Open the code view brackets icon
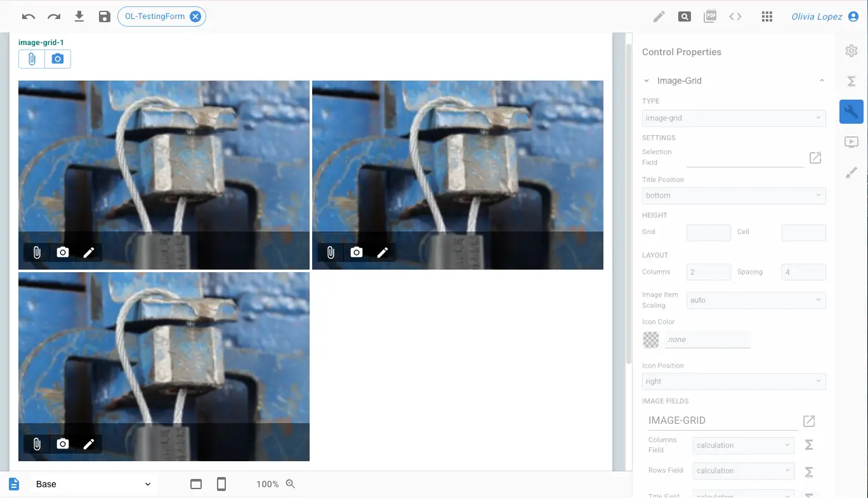This screenshot has height=498, width=868. [735, 16]
